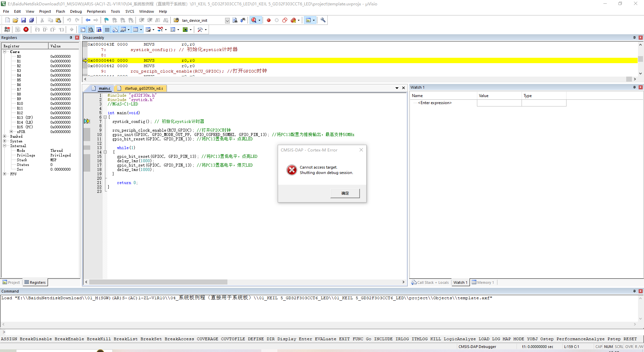
Task: Click the Insert bookmark flag icon
Action: [x=106, y=20]
